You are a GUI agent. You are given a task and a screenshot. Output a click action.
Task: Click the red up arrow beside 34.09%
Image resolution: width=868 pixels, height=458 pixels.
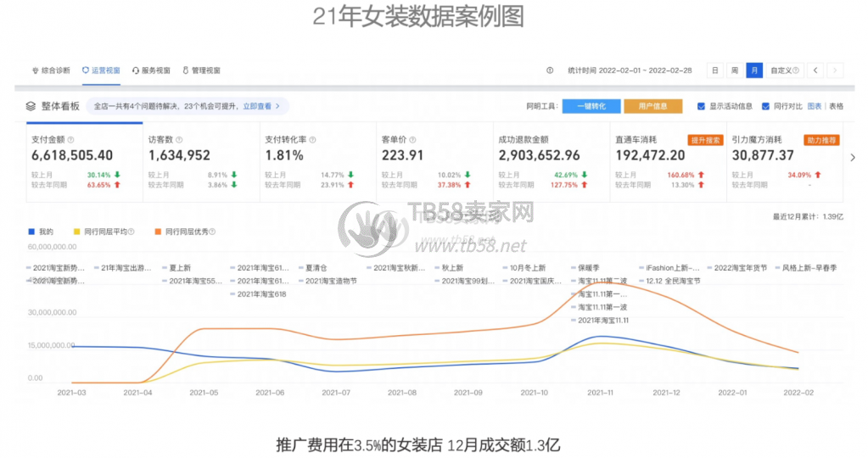click(x=818, y=175)
